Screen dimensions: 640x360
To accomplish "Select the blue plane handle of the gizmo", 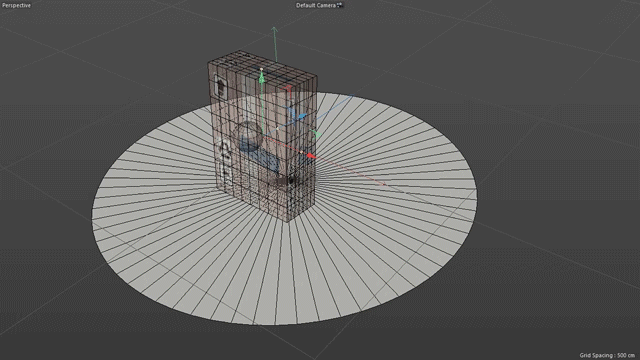I will click(291, 110).
